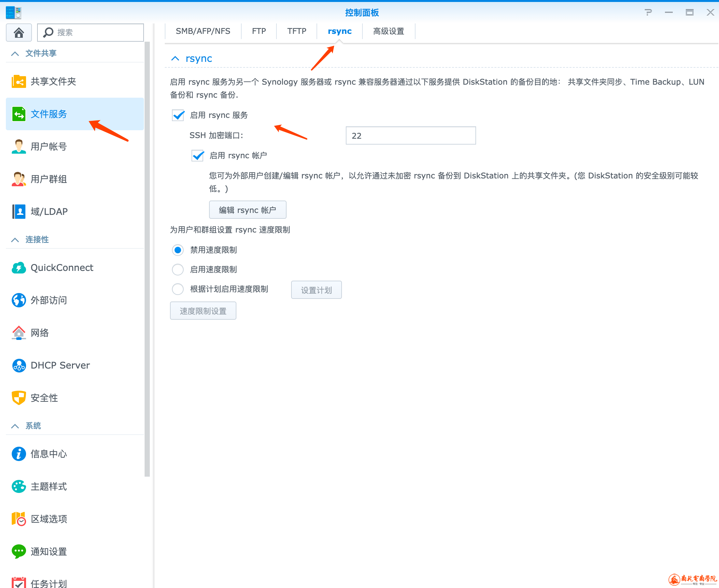Open the User Group (用户群组) icon
The width and height of the screenshot is (719, 588).
19,179
